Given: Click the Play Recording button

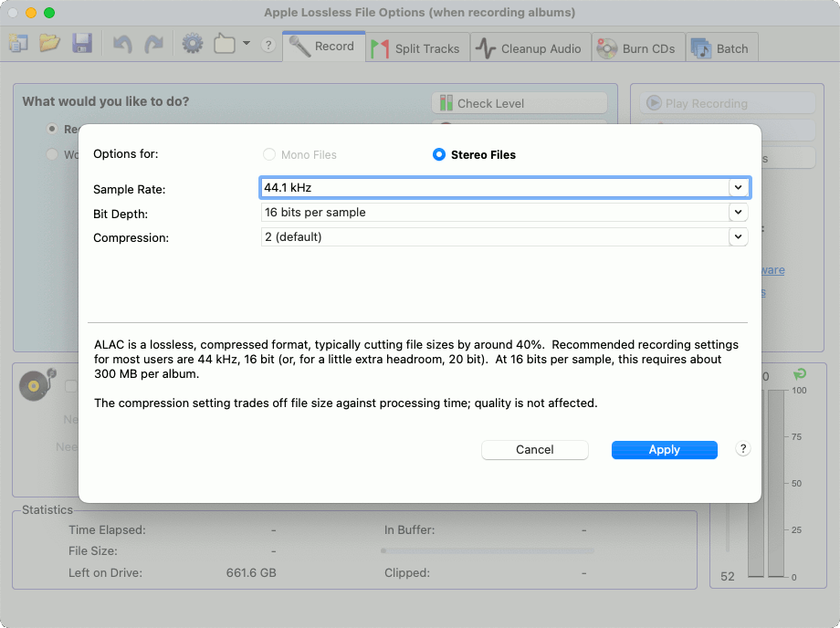Looking at the screenshot, I should point(727,103).
